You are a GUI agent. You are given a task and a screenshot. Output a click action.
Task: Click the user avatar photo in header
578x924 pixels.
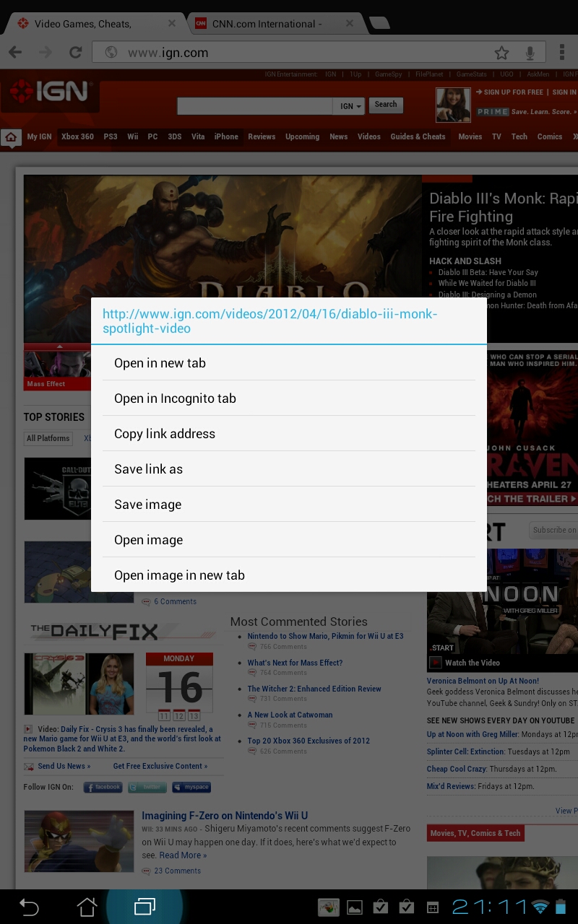[x=453, y=105]
